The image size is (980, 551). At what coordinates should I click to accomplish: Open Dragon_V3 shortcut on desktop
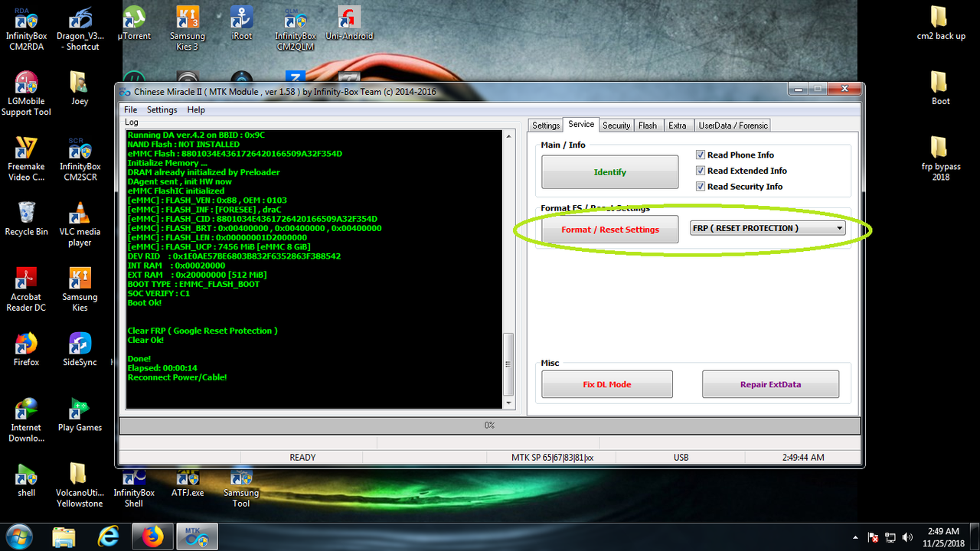tap(82, 28)
